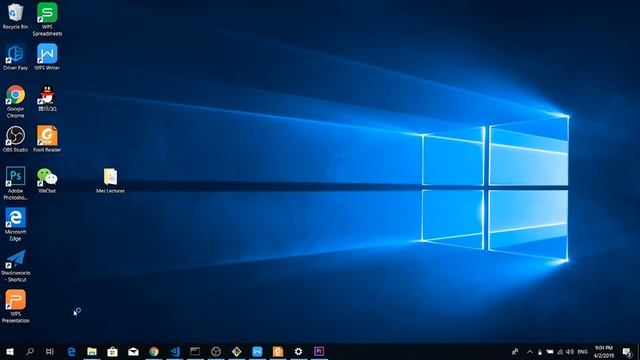Select the Microsoft Edge desktop shortcut

point(16,224)
